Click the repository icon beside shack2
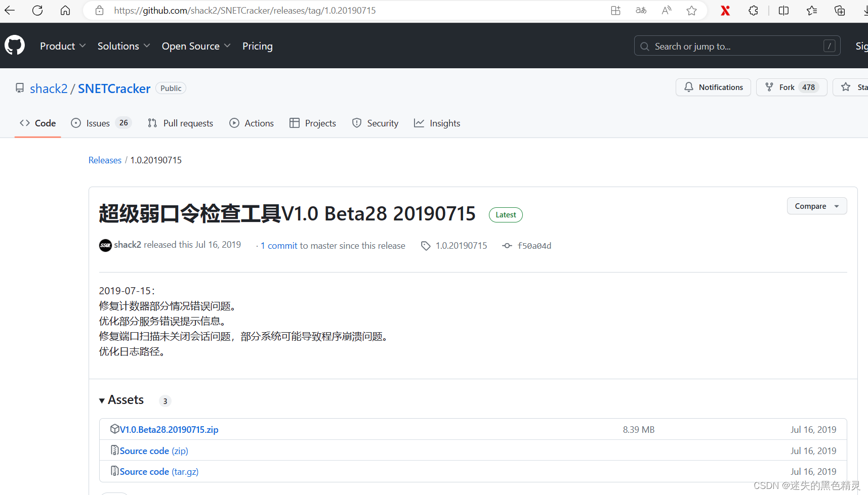 pos(20,88)
